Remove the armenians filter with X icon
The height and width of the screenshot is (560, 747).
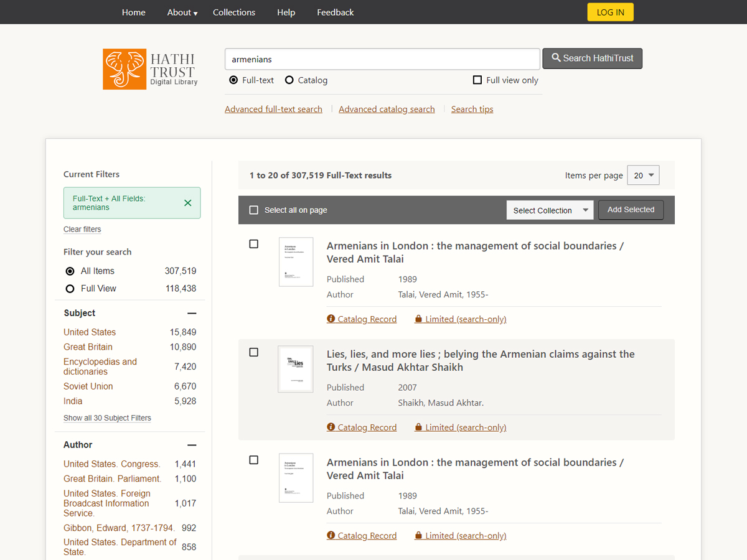coord(188,203)
